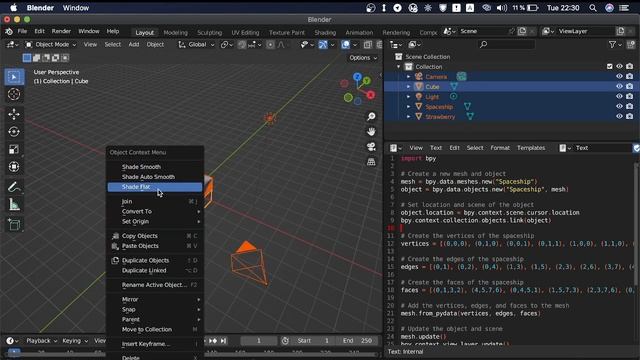
Task: Expand the Camera tree row
Action: [408, 76]
